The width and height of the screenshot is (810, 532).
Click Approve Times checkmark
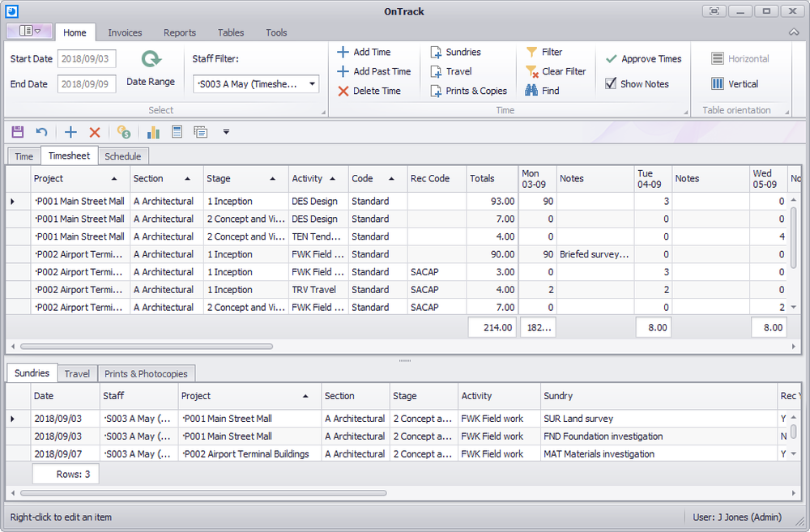pos(611,59)
